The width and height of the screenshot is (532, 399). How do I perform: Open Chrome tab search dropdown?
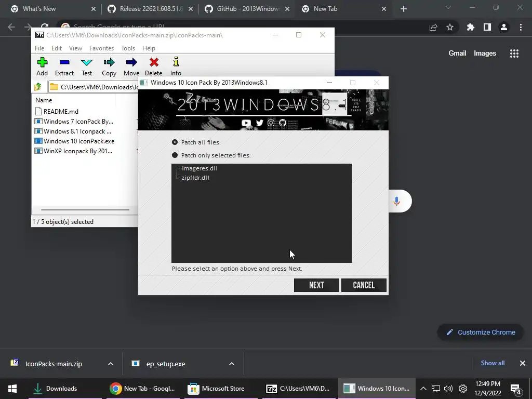click(x=448, y=7)
